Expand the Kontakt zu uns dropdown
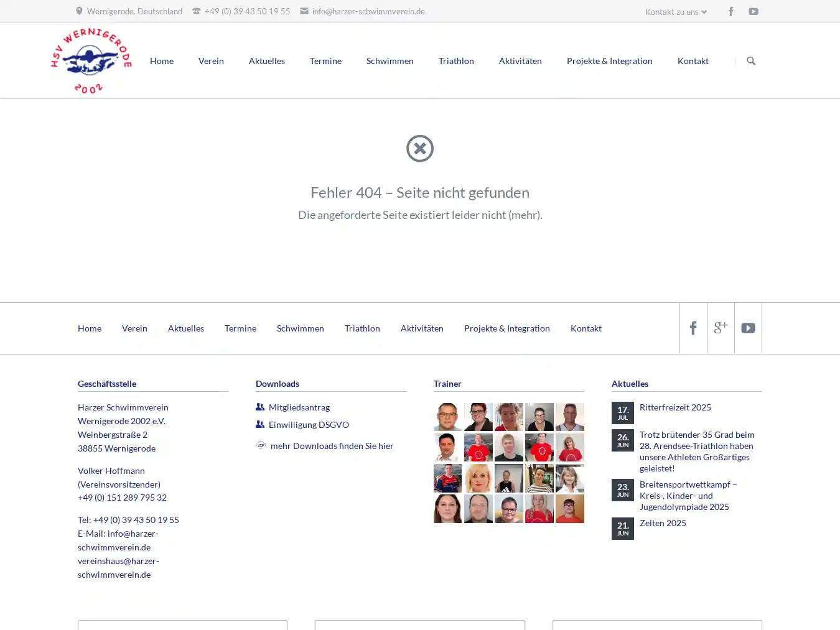This screenshot has height=630, width=840. coord(675,11)
